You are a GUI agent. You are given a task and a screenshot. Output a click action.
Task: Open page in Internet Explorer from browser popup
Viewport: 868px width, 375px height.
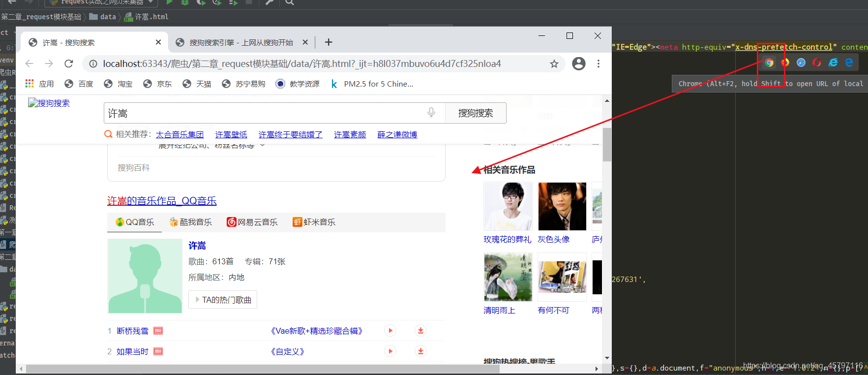833,62
